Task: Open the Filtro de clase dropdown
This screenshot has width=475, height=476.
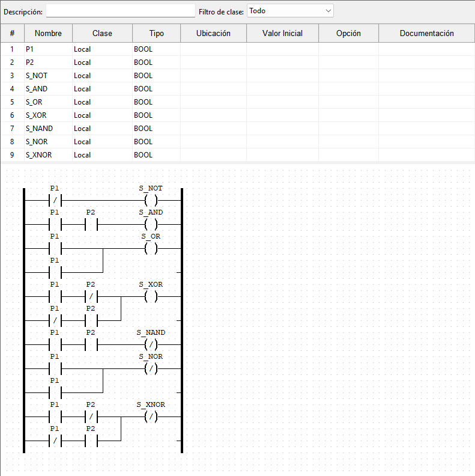Action: [x=290, y=11]
